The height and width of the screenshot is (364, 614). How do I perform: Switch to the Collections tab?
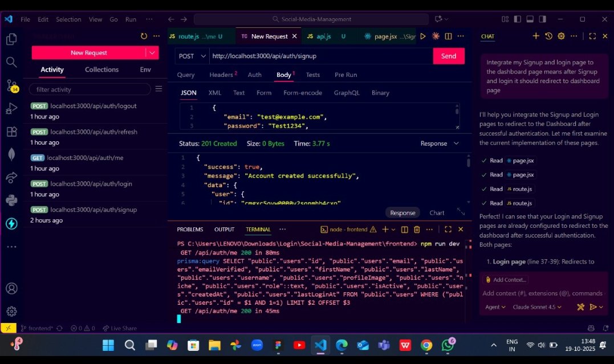point(102,69)
